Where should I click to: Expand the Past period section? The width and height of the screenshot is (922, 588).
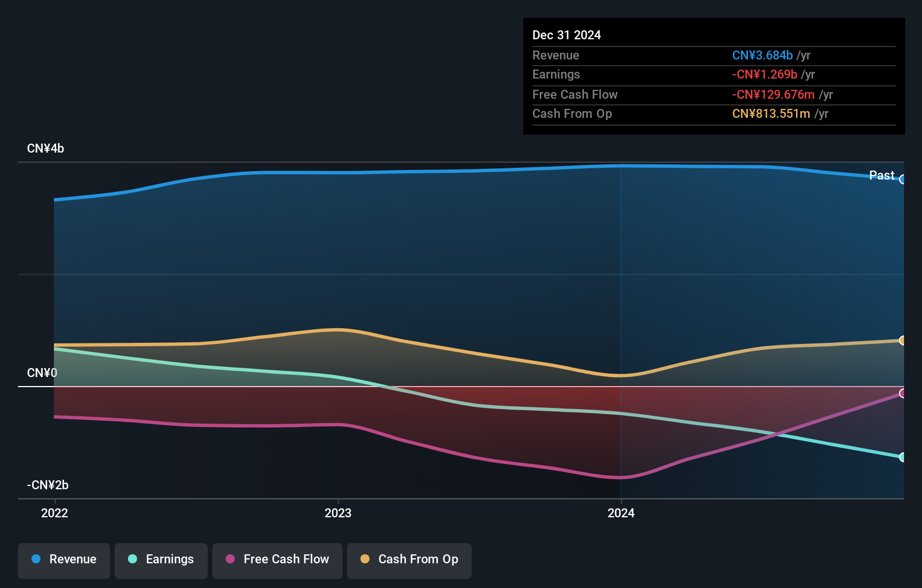point(881,175)
